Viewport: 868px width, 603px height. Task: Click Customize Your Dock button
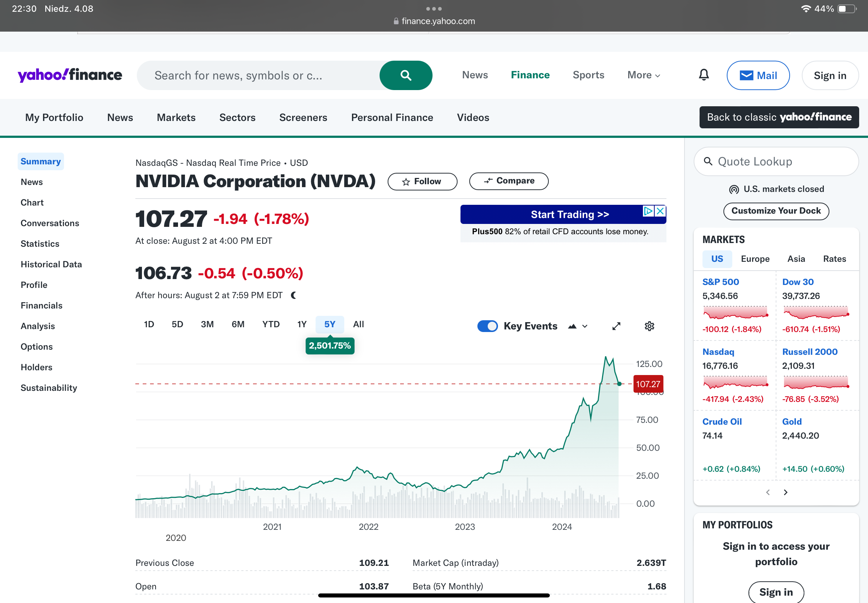coord(776,211)
